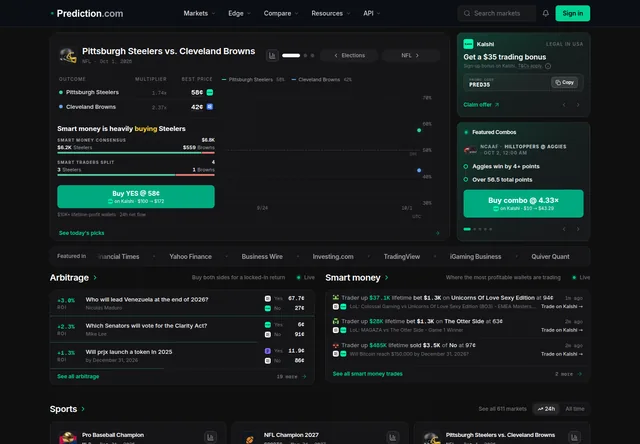
Task: Expand the Sports section heading
Action: point(67,409)
